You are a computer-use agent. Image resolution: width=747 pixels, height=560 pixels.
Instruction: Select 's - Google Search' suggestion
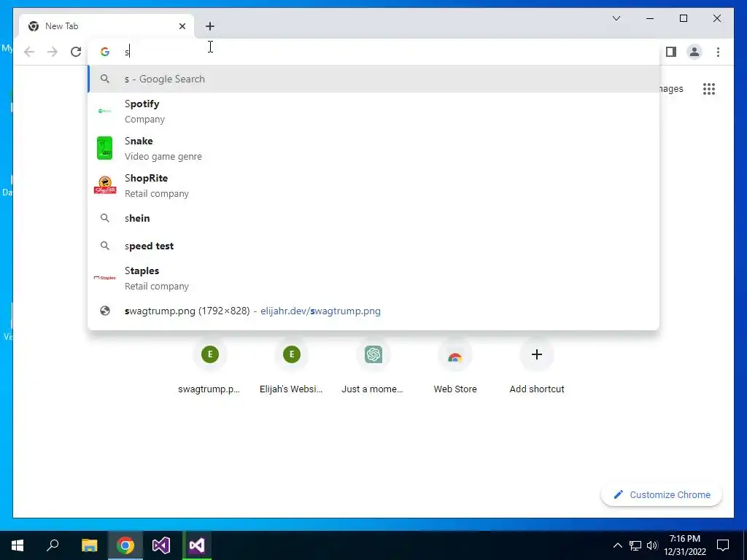tap(374, 79)
